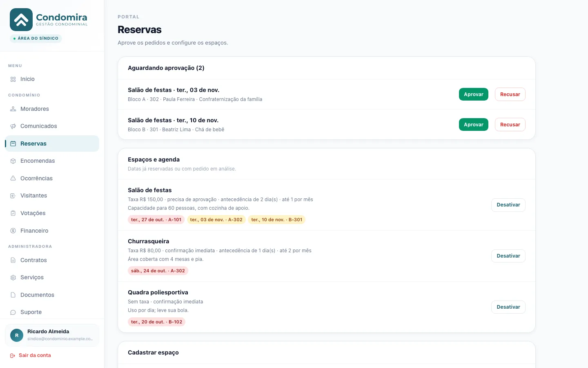The width and height of the screenshot is (588, 368).
Task: Open Suporte menu item
Action: point(52,312)
